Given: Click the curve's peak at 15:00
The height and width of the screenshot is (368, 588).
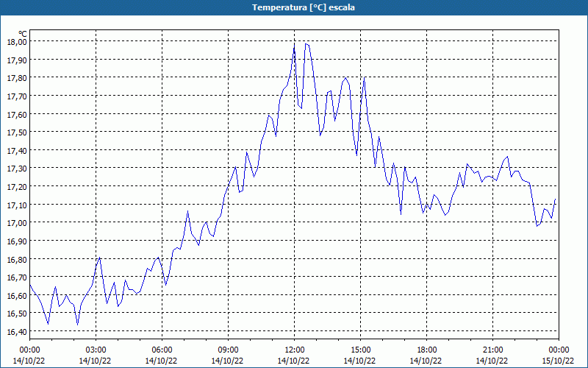Looking at the screenshot, I should click(364, 77).
